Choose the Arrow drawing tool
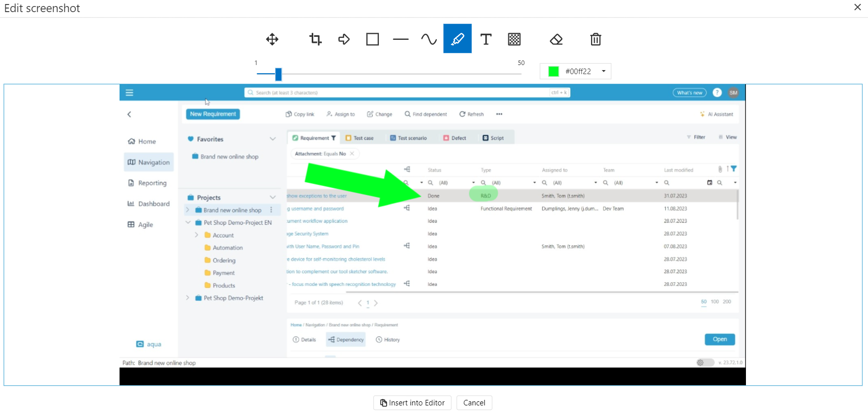 (344, 39)
